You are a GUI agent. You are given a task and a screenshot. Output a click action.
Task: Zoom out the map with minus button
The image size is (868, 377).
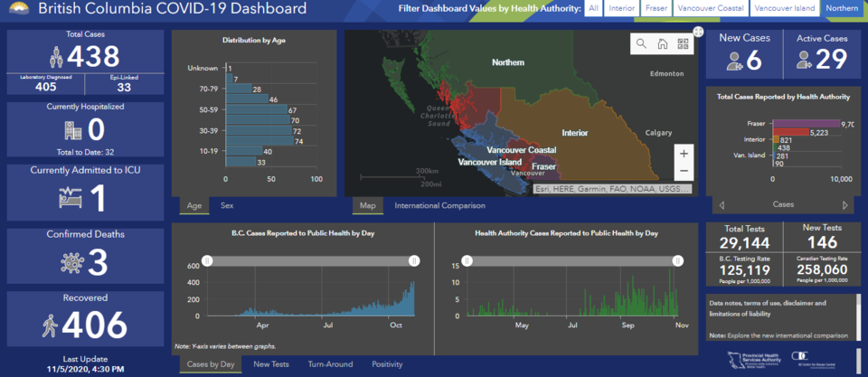click(684, 171)
